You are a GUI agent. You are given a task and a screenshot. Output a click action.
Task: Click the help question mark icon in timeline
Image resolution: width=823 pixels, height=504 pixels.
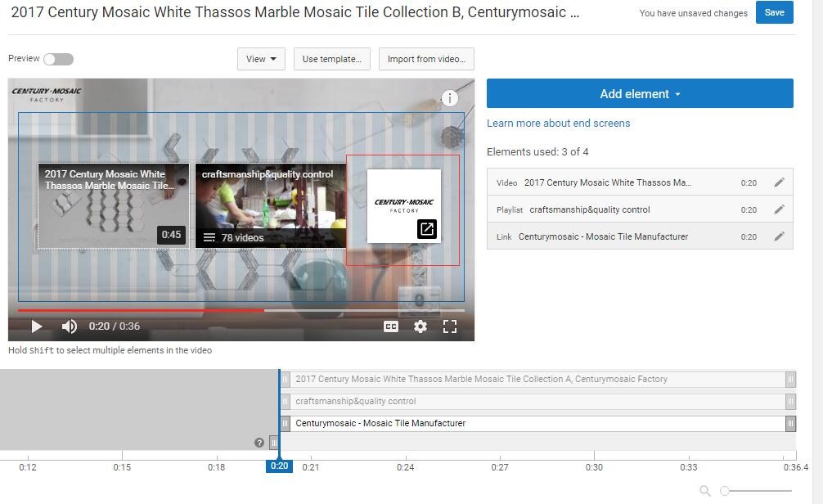(259, 443)
